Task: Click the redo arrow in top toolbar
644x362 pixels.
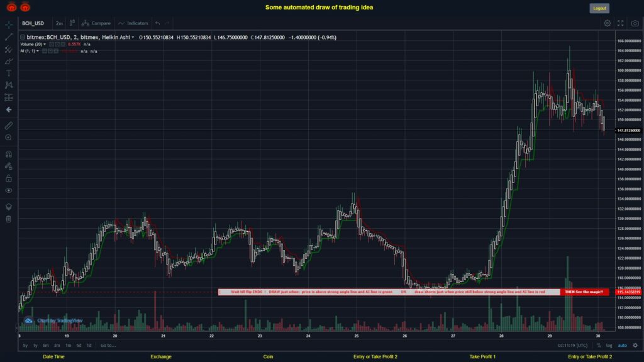Action: pyautogui.click(x=167, y=23)
